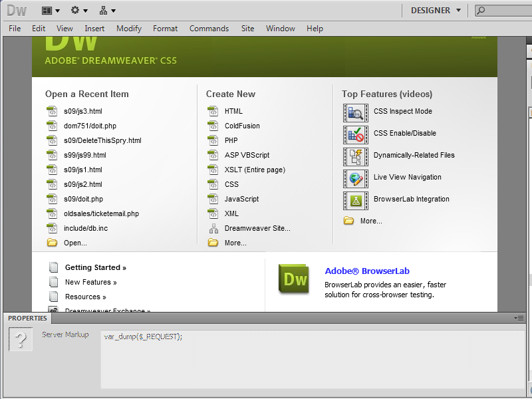Click the Open folder icon under recent items

tap(53, 243)
